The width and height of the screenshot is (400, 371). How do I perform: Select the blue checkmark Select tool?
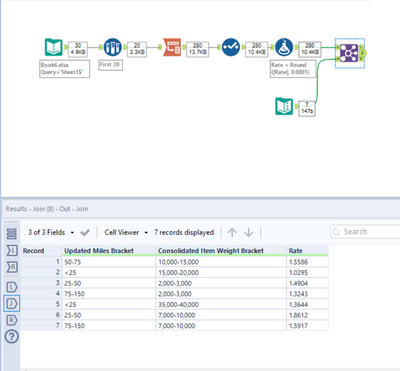[x=230, y=47]
